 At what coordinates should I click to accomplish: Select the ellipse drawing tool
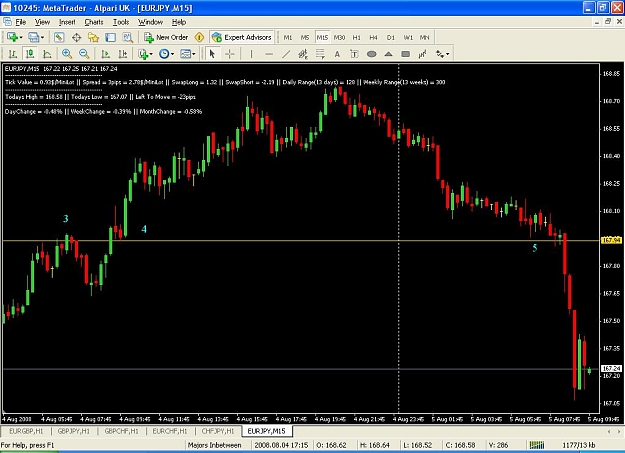371,53
